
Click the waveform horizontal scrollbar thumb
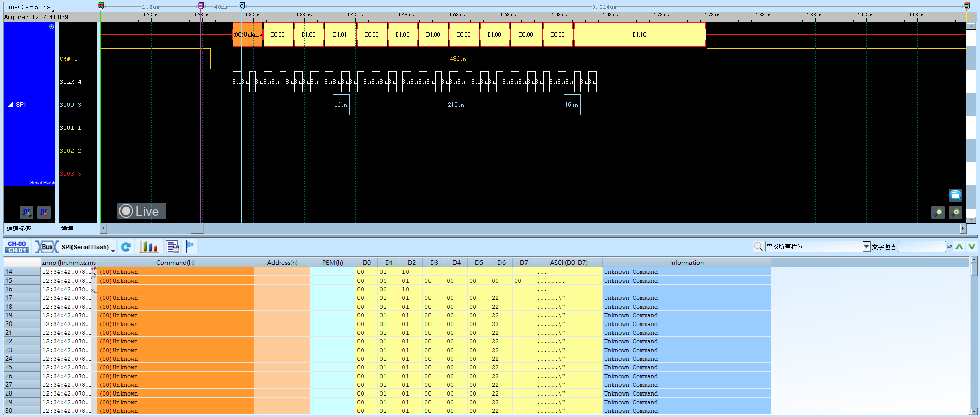coord(198,228)
